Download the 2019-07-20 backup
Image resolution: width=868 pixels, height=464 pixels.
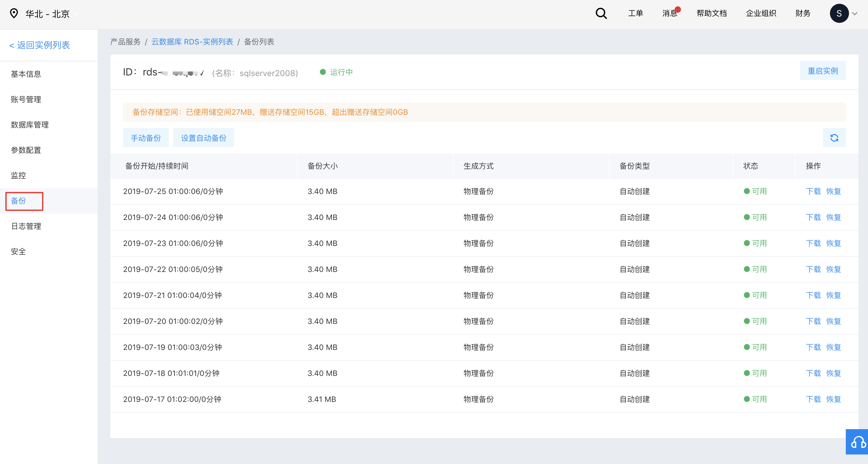point(813,321)
